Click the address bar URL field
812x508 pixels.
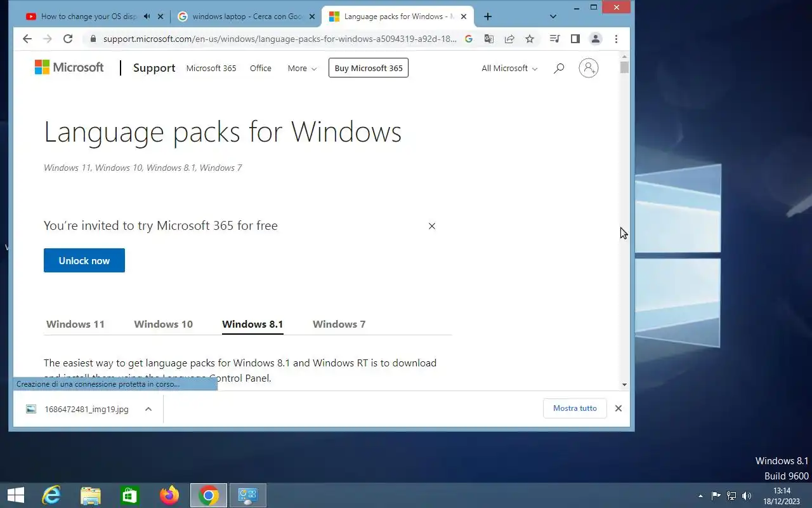pos(280,39)
